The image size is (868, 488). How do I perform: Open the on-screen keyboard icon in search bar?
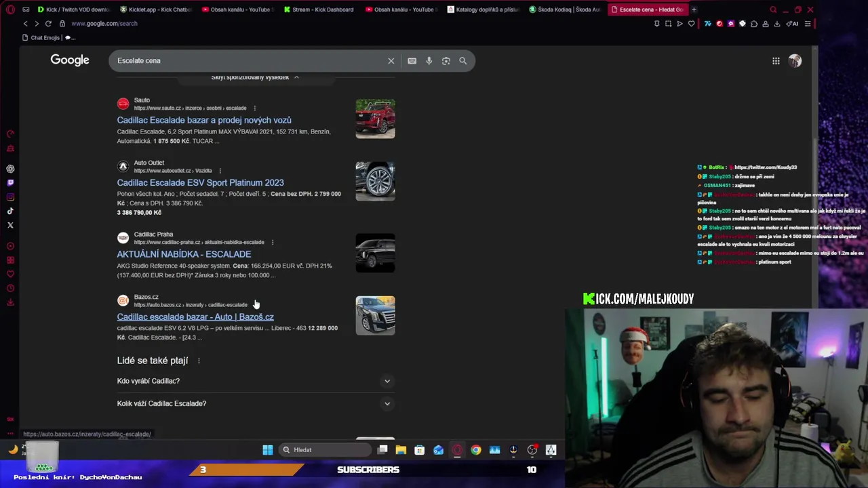(x=412, y=61)
